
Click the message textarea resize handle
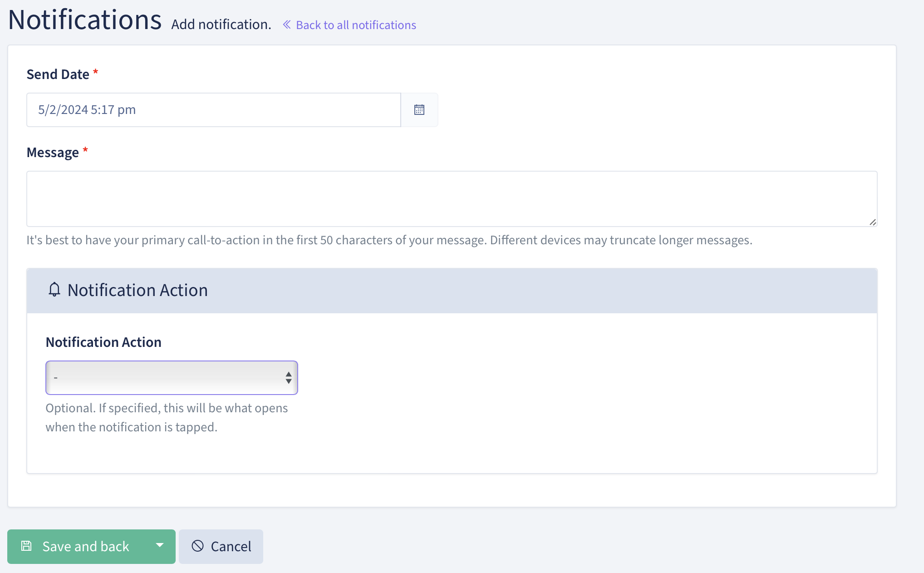873,222
